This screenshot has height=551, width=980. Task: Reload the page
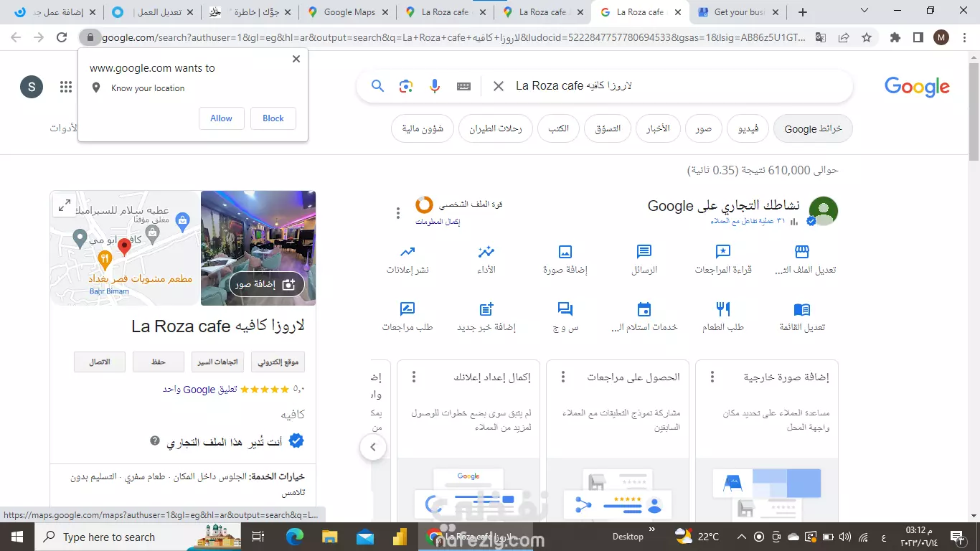[62, 37]
